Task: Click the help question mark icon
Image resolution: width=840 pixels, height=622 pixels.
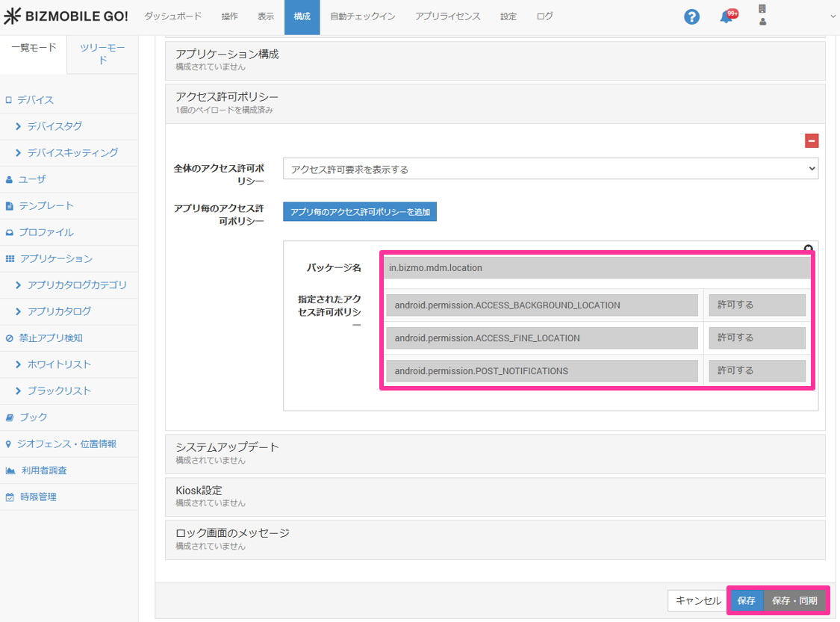Action: pos(691,16)
